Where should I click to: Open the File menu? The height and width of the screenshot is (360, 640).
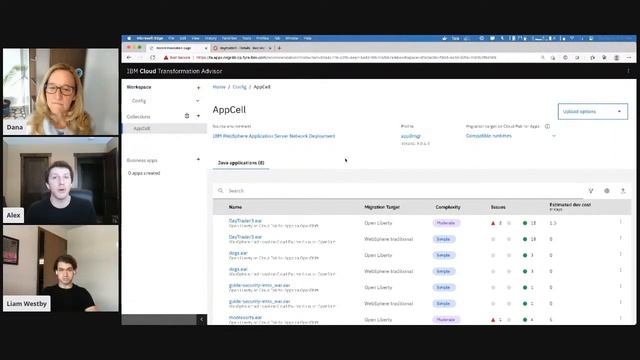[171, 38]
